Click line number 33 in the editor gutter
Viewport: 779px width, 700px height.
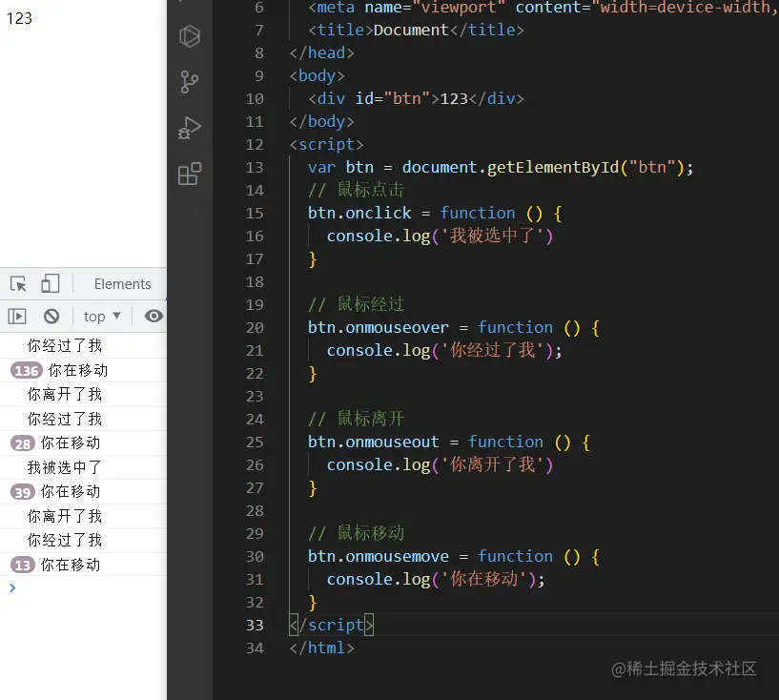[255, 625]
